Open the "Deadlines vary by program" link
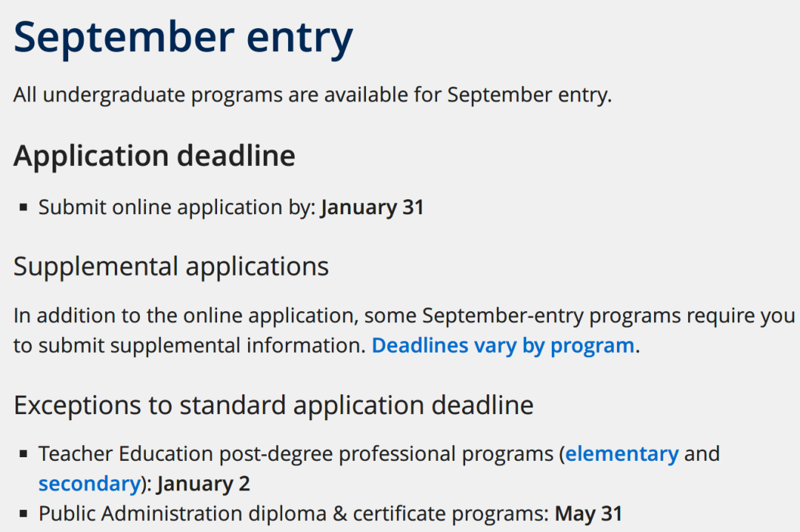The height and width of the screenshot is (532, 800). 502,345
